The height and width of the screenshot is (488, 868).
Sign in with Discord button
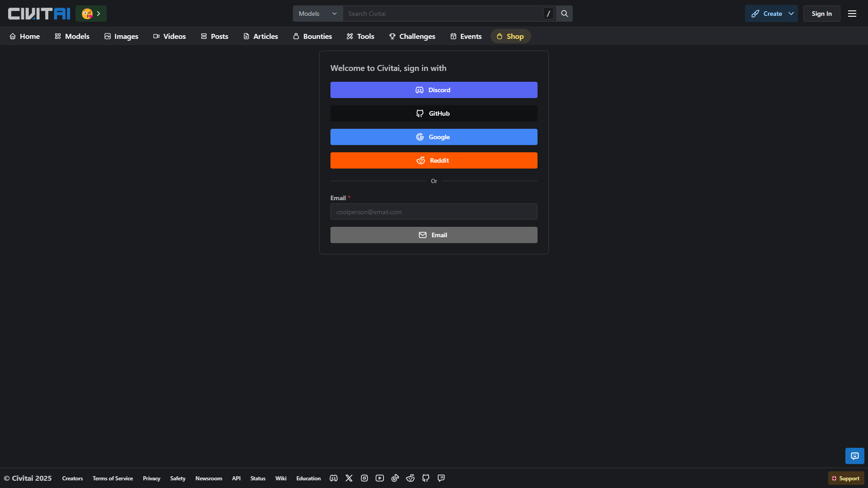pyautogui.click(x=434, y=90)
